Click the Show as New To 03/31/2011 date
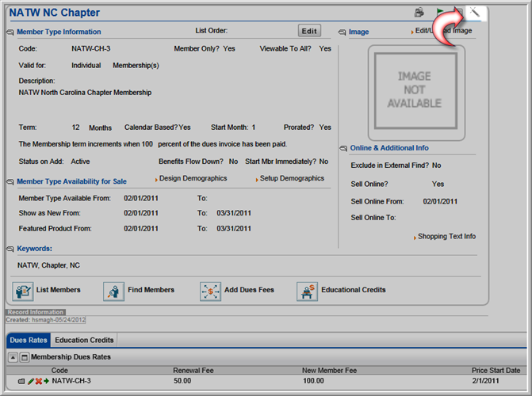532x396 pixels. coord(234,213)
